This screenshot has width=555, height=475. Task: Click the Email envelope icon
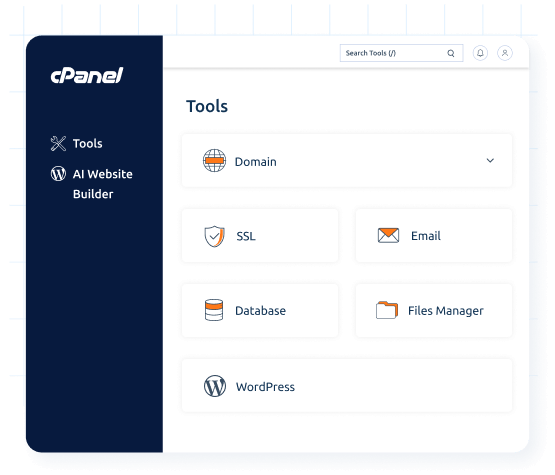[388, 235]
